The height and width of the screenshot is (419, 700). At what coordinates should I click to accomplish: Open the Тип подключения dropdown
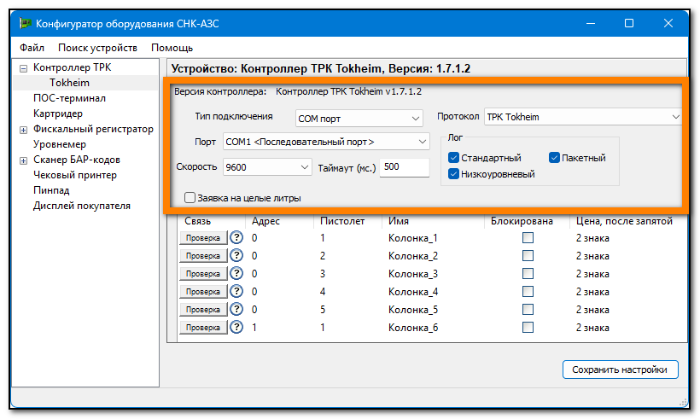(359, 118)
